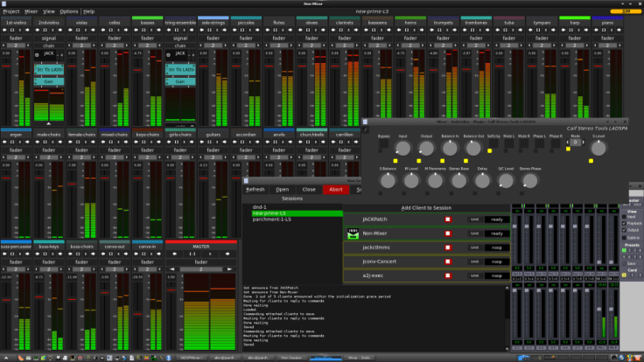Viewport: 644px width, 362px height.
Task: Toggle the red checkbox for Jconv-Concert client
Action: 447,261
